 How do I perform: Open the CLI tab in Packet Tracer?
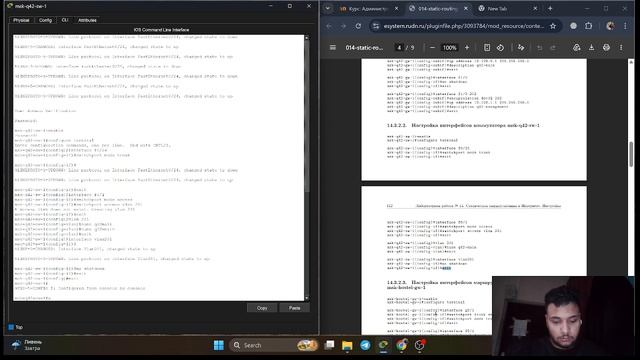point(65,20)
